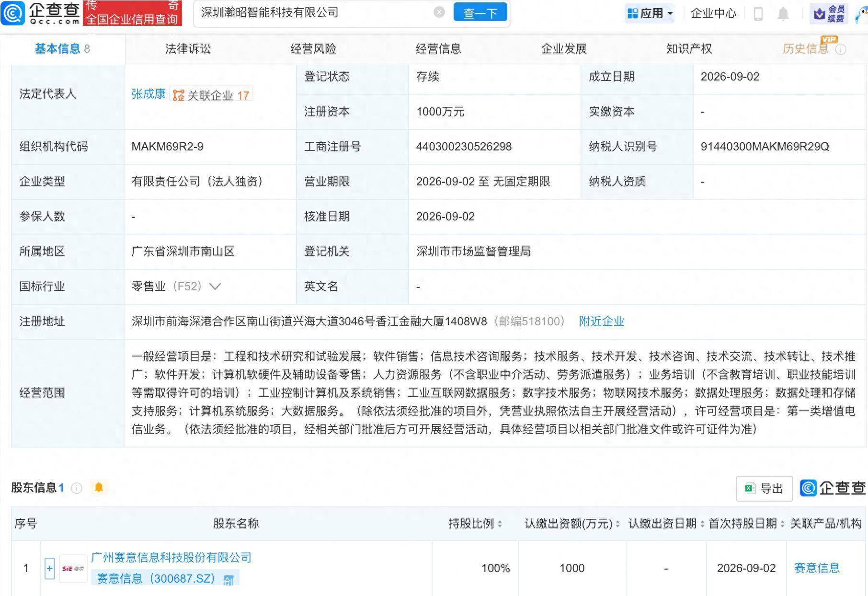The image size is (868, 596).
Task: Click the related companies 关联企业 icon
Action: point(179,95)
